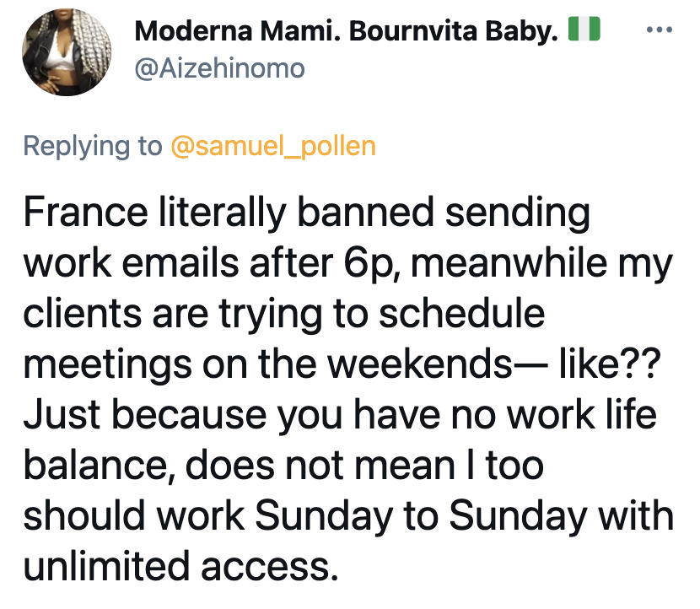The image size is (700, 609).
Task: Click the Nigerian flag emoji beside the name
Action: pos(584,31)
